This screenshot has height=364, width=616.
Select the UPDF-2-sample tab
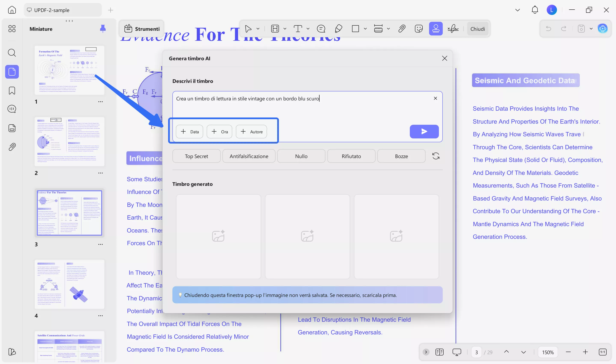pos(51,10)
